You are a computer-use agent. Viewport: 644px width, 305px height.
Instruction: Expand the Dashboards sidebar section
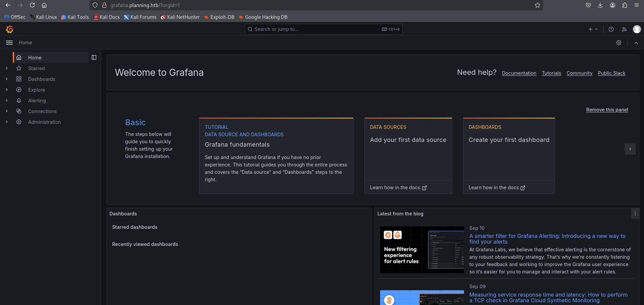pyautogui.click(x=7, y=79)
